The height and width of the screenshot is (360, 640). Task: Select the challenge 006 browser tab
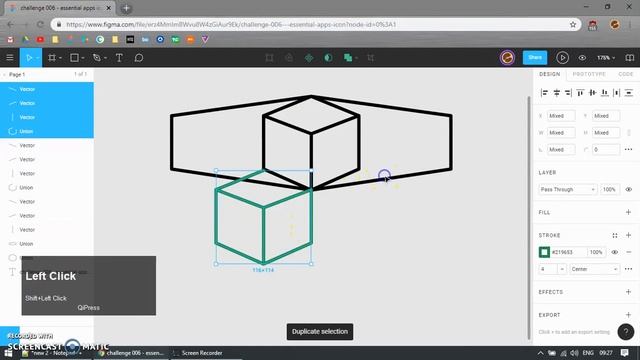click(x=61, y=8)
